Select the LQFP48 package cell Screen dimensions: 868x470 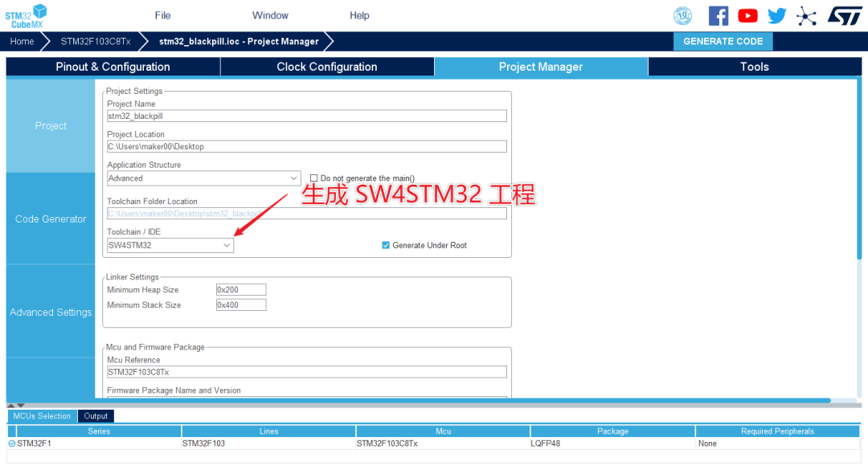click(612, 443)
